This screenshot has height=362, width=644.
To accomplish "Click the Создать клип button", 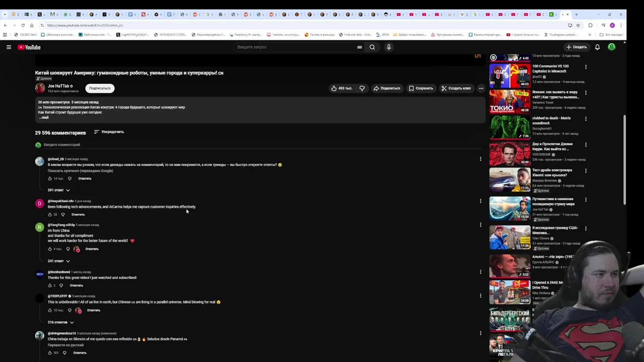I will [456, 88].
